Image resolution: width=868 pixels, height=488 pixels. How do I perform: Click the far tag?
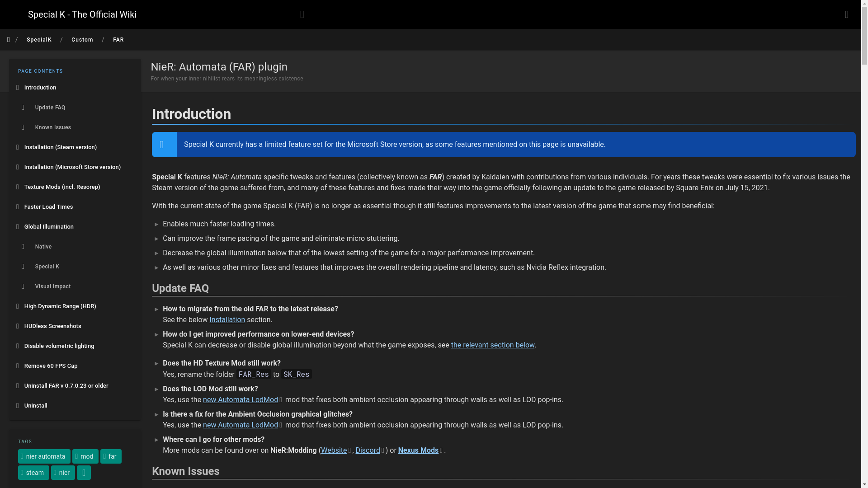coord(111,456)
